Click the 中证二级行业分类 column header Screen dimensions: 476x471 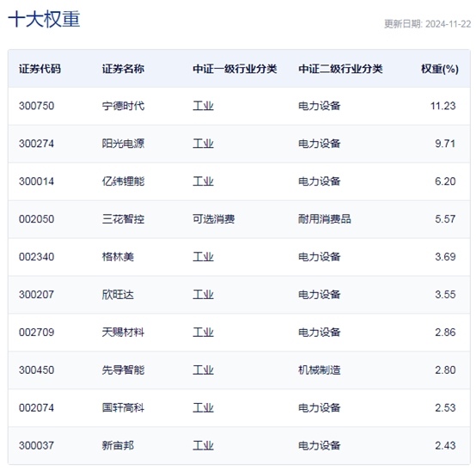340,69
